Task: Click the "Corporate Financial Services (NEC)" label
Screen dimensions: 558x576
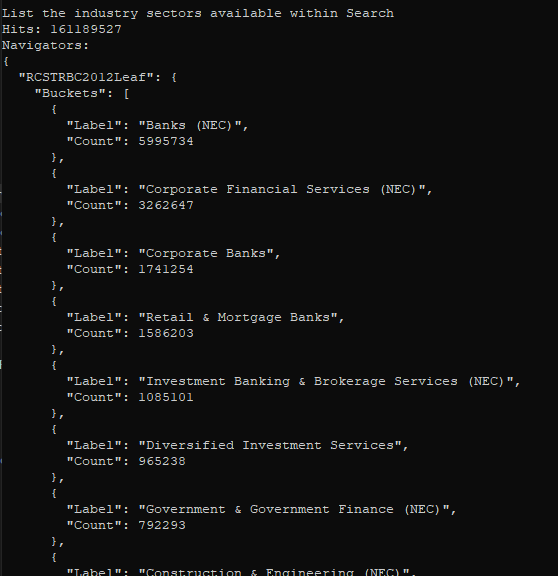Action: point(282,189)
